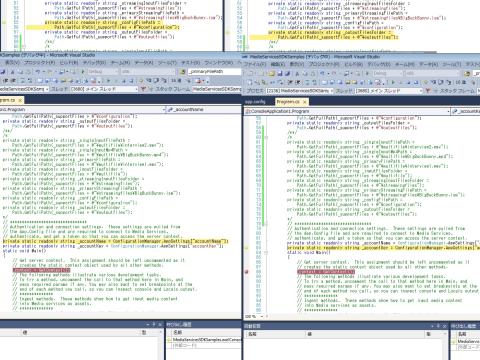Click 値 column header in right locals panel

[310, 334]
